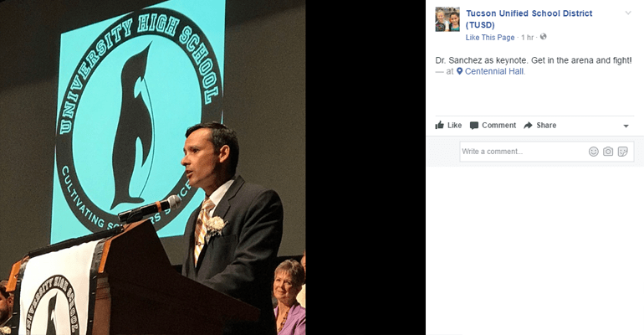Click the Share arrow icon

click(529, 126)
